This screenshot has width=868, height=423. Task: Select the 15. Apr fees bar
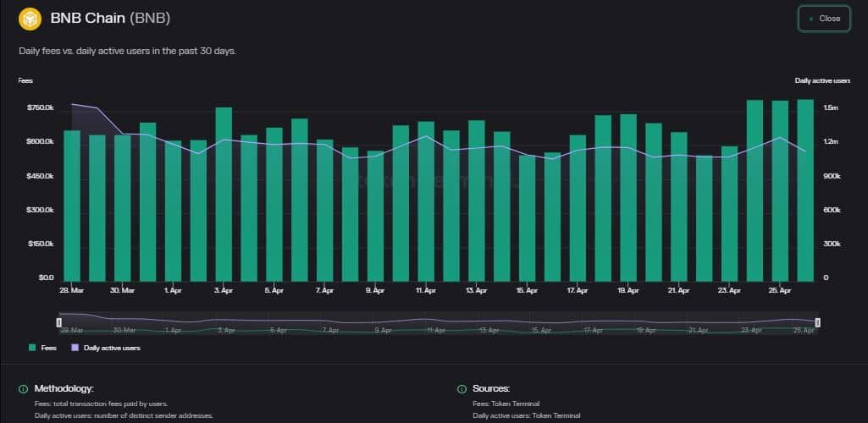pos(527,218)
